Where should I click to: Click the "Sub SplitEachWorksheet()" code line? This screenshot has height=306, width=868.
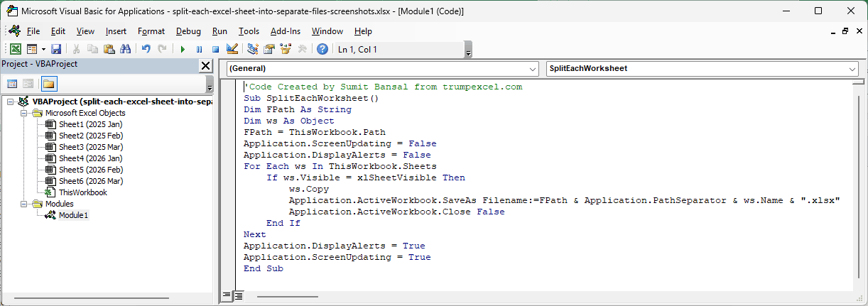click(x=312, y=98)
